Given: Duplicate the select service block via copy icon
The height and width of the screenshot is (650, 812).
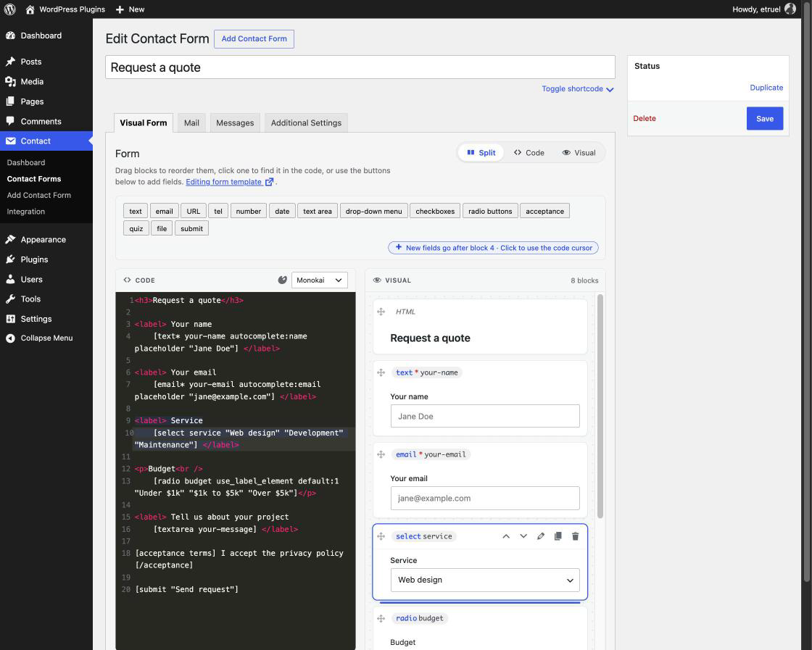Looking at the screenshot, I should pos(558,536).
